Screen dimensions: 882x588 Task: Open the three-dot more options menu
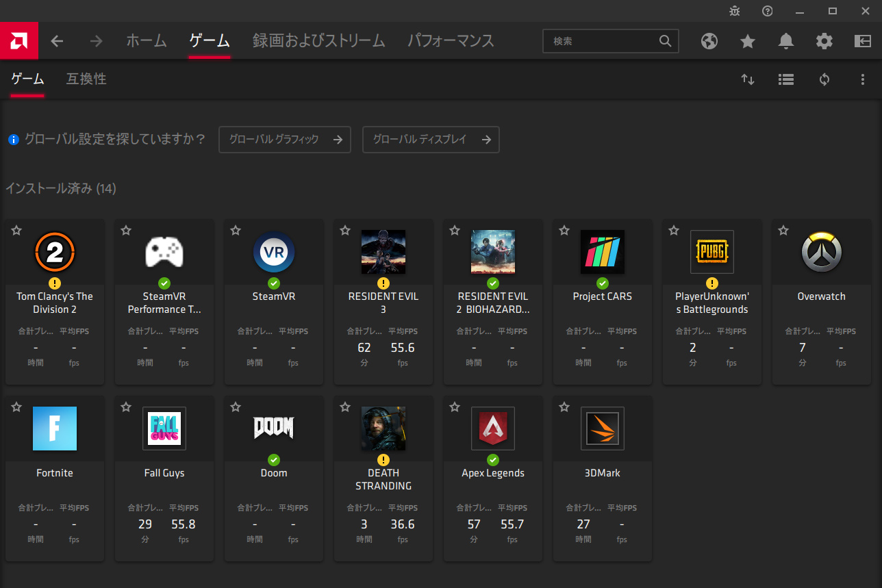click(x=863, y=79)
